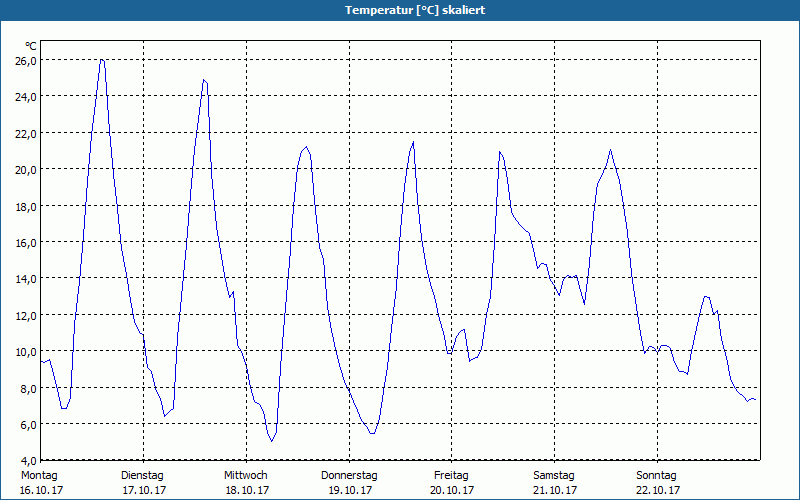Click the 10,0 y-axis value

point(27,352)
